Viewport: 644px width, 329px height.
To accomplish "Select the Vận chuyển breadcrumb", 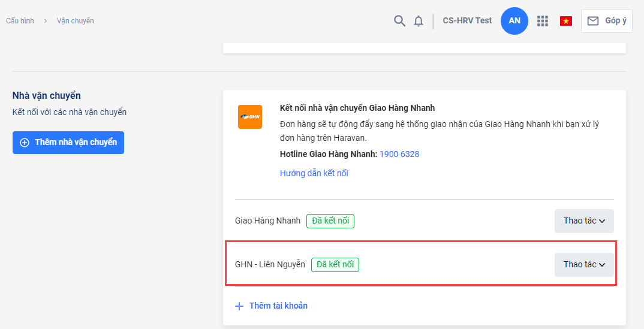I will (75, 21).
